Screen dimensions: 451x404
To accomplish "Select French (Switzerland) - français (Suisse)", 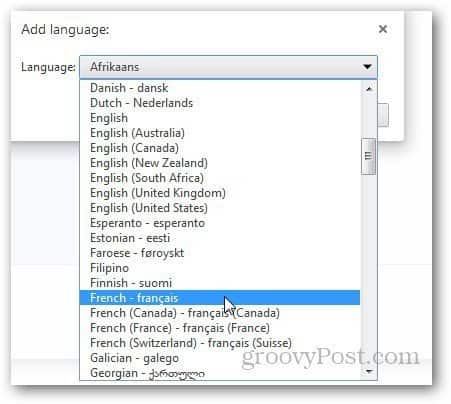I will point(220,343).
